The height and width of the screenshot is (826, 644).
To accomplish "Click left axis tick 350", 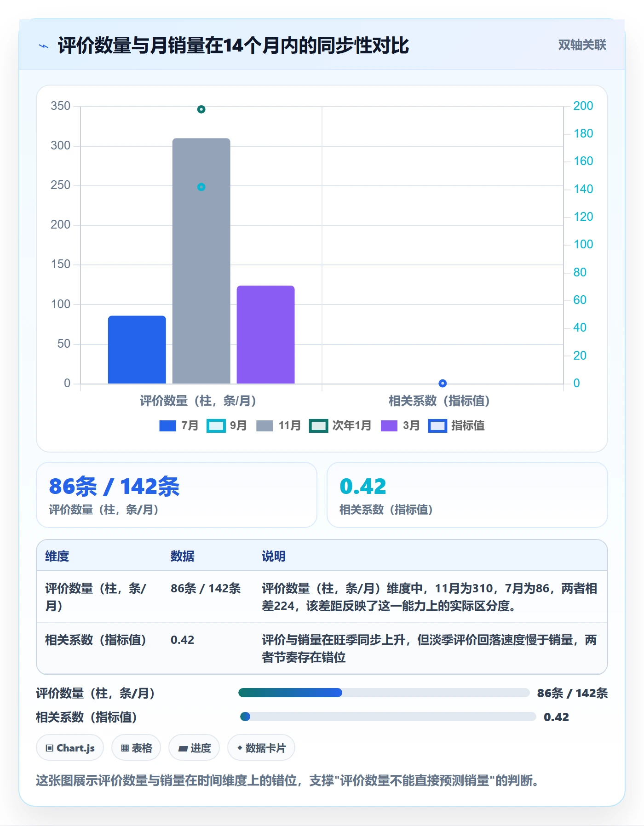I will (60, 106).
